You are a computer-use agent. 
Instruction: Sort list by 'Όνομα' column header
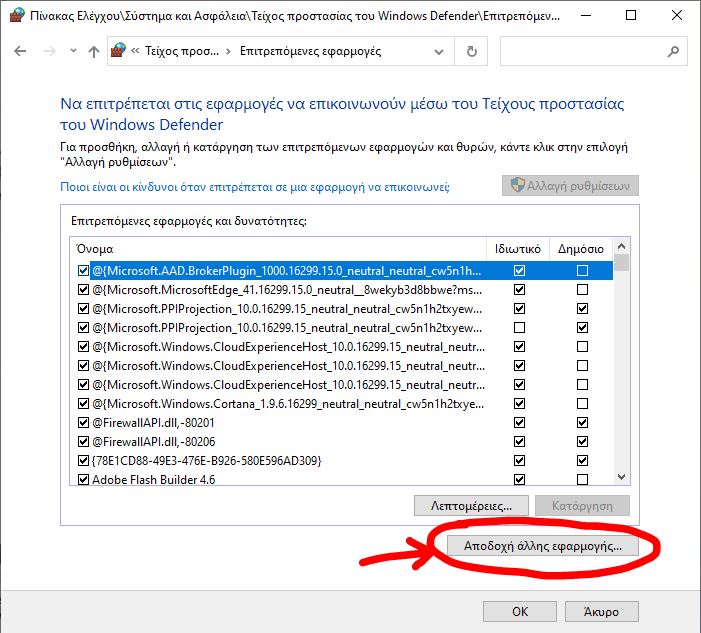[x=278, y=249]
